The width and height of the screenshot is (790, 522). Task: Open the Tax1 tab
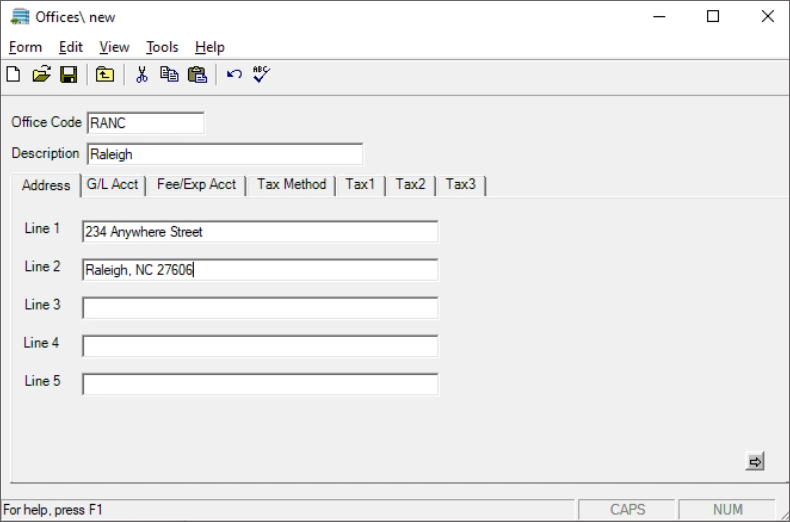pos(360,185)
